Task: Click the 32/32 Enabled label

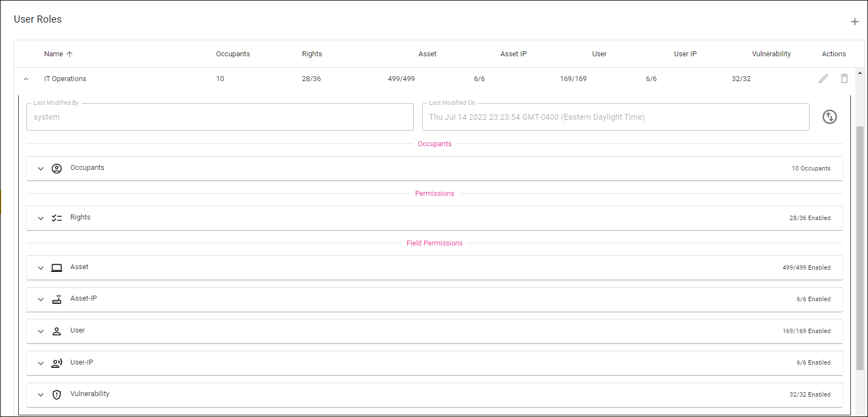Action: point(810,395)
